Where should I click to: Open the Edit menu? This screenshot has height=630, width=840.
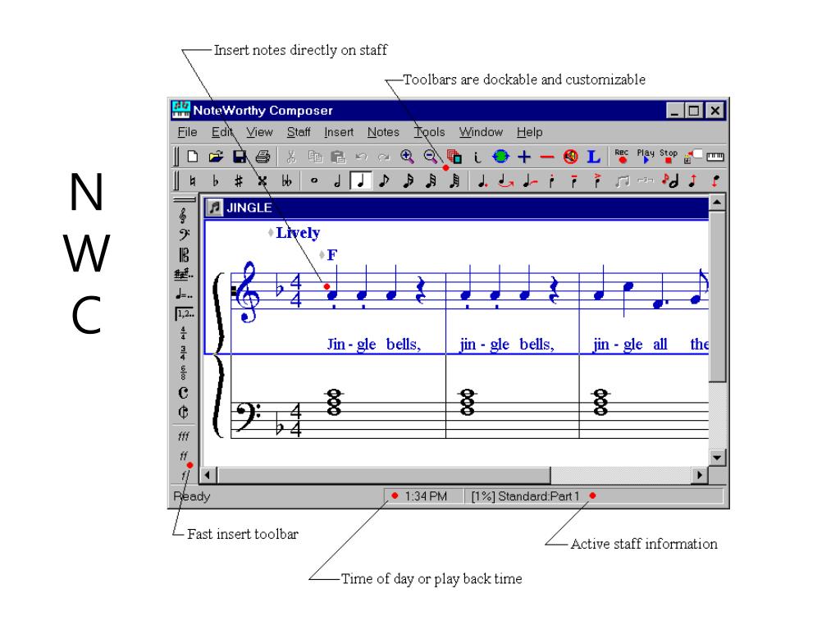coord(221,132)
